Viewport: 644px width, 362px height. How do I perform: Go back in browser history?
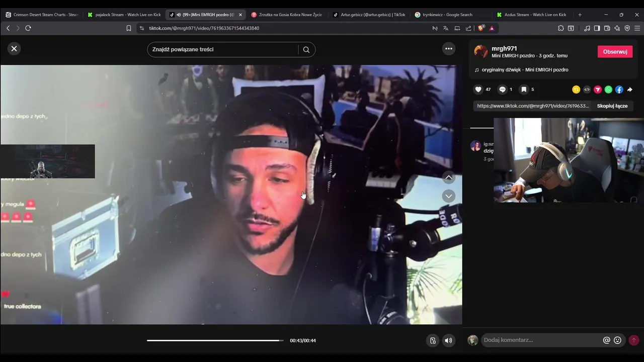(x=8, y=28)
